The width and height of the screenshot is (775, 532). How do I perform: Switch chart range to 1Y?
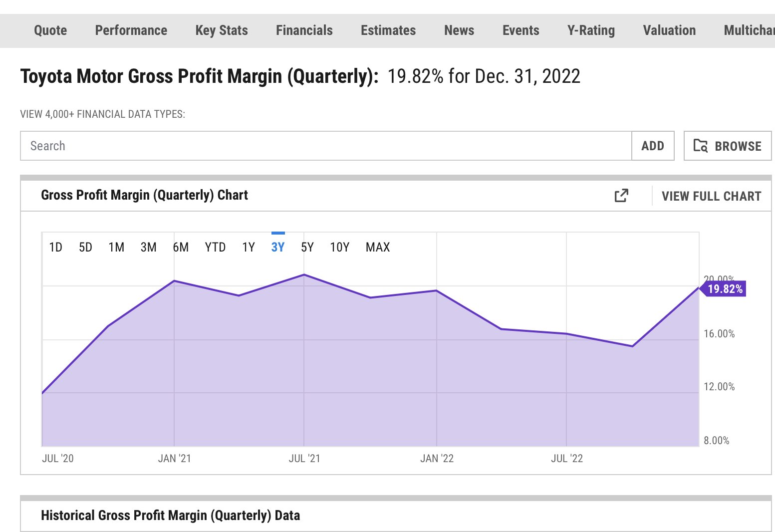coord(249,247)
